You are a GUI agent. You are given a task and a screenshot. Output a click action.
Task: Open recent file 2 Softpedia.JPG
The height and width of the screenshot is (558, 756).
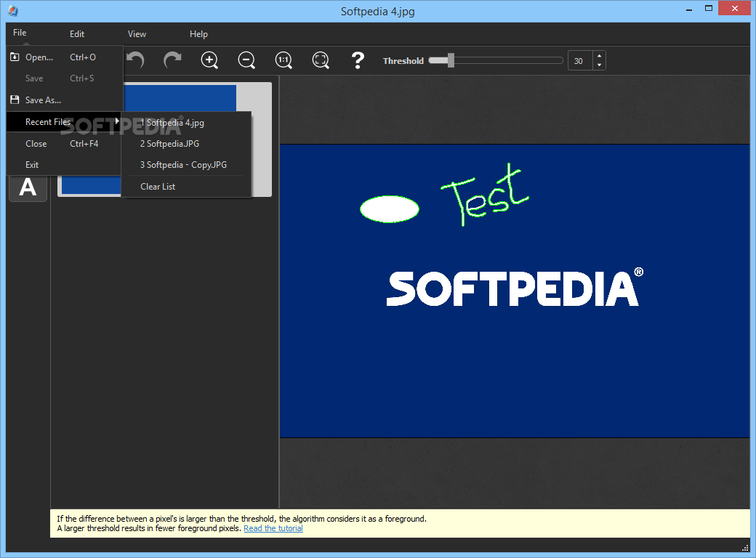[x=186, y=144]
